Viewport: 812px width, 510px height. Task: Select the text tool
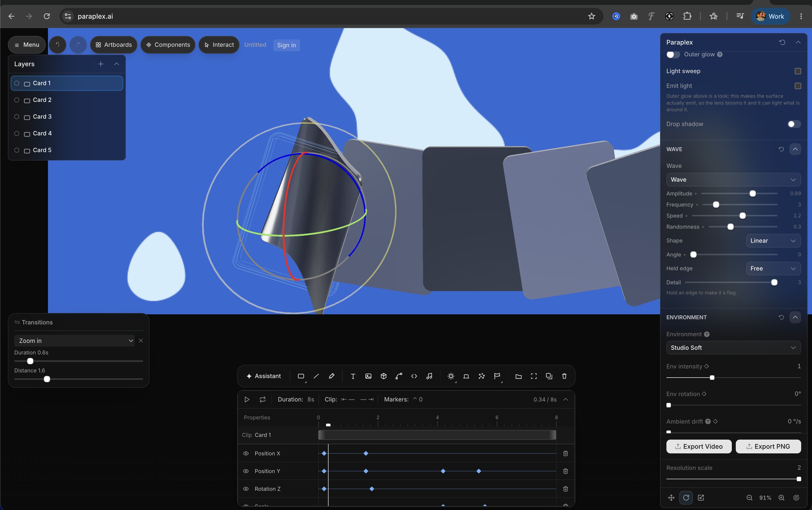tap(353, 376)
